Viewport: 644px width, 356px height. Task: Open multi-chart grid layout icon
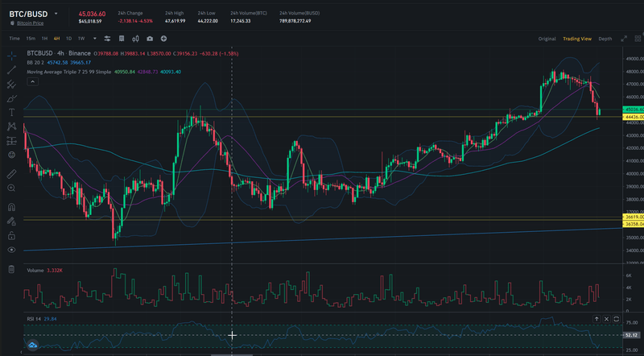pos(638,39)
